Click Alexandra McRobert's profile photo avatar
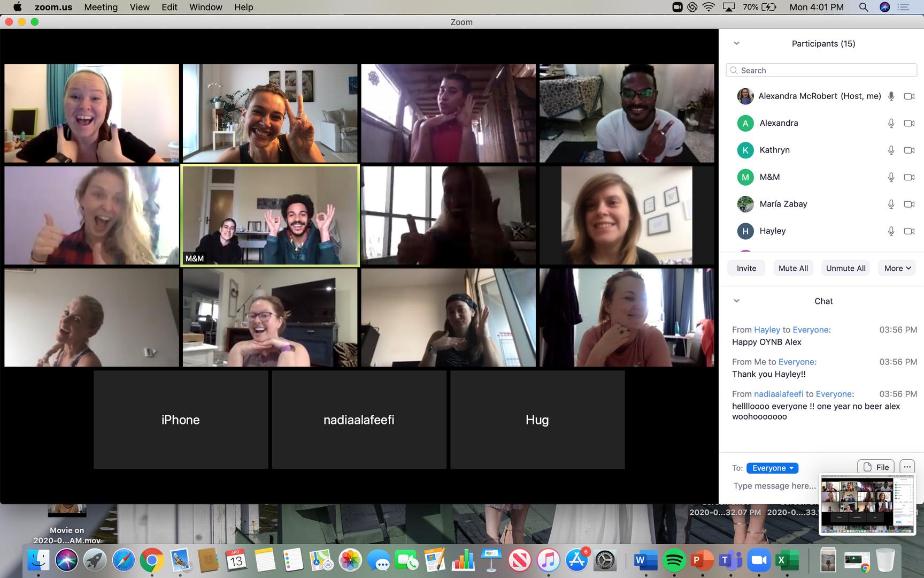 [745, 96]
